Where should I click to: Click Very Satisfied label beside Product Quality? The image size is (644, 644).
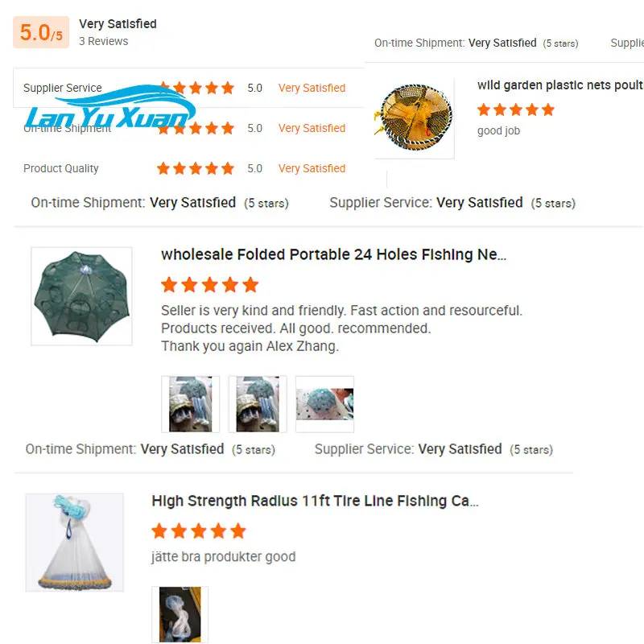[312, 168]
